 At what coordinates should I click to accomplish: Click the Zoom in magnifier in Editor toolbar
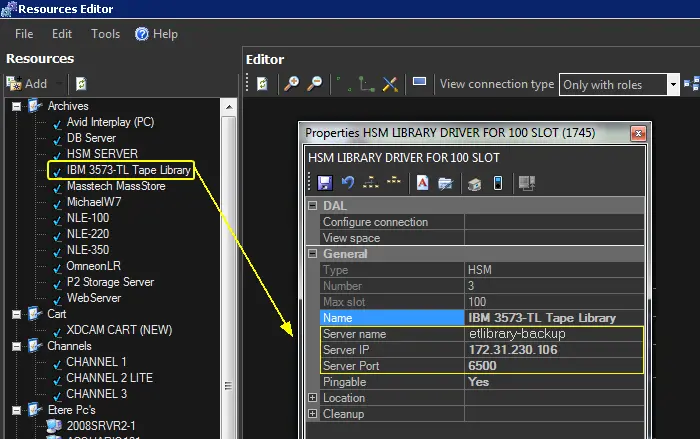(292, 85)
